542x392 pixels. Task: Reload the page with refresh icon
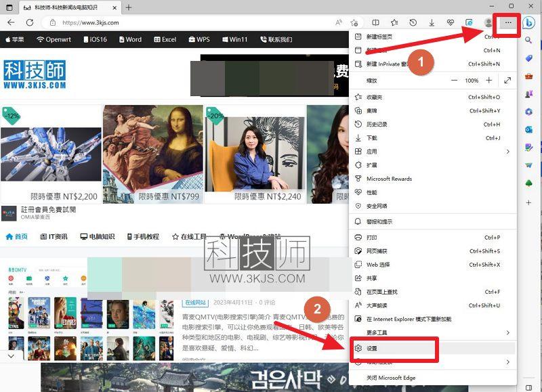[30, 22]
